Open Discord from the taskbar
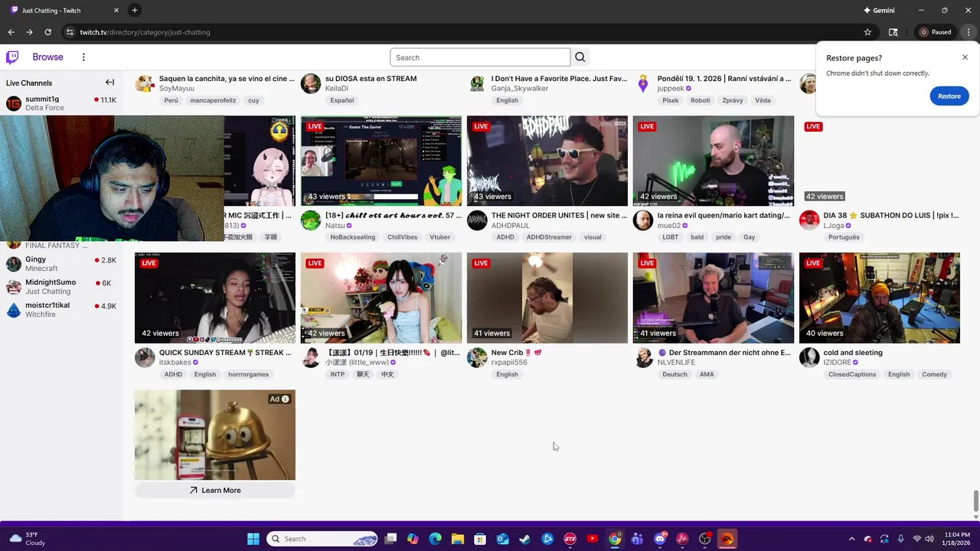This screenshot has width=980, height=551. point(660,539)
